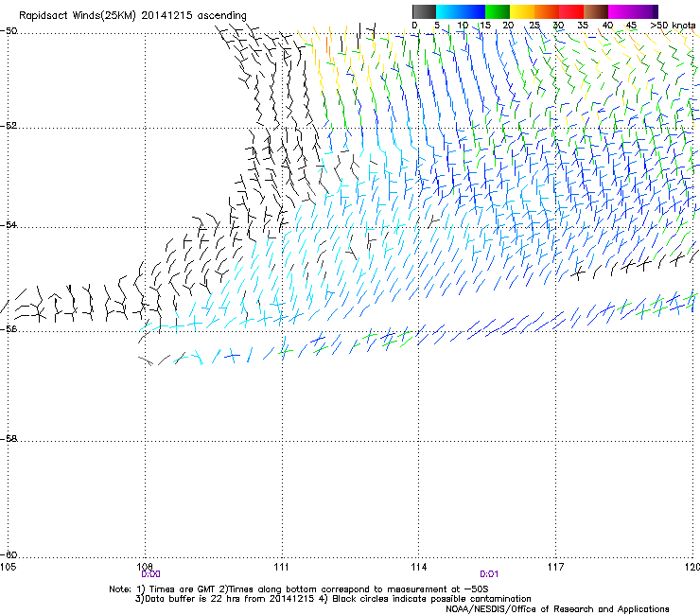Click the purple time stamp '0:00'
This screenshot has height=615, width=700.
pos(151,574)
